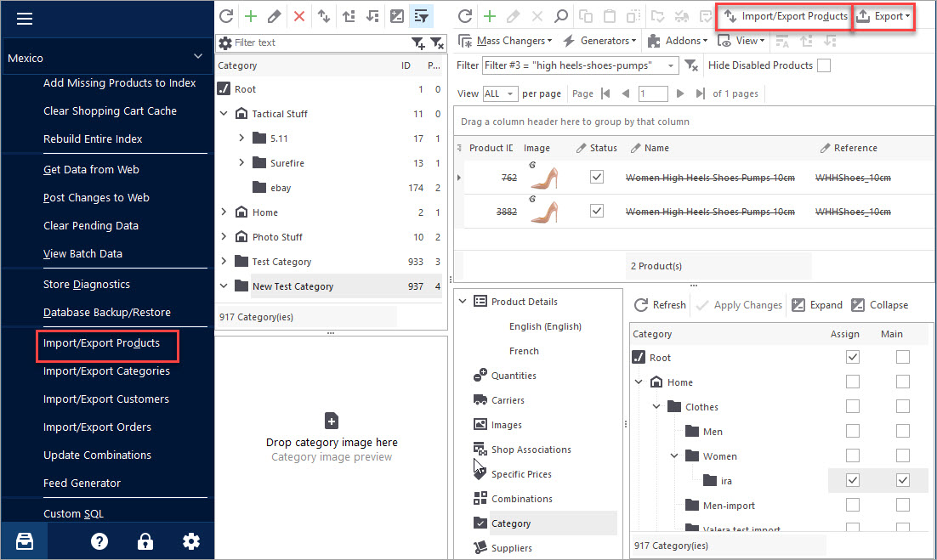The image size is (937, 560).
Task: Click the add category image icon
Action: tap(332, 421)
